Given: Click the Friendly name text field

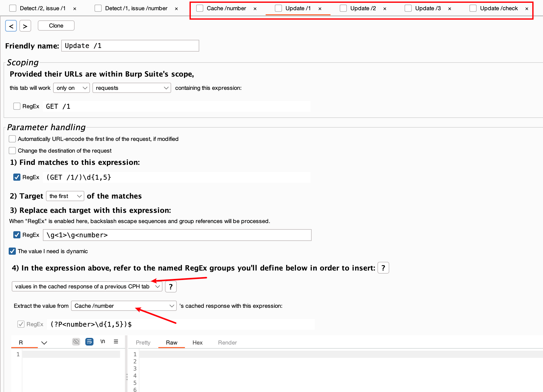Looking at the screenshot, I should pos(130,46).
